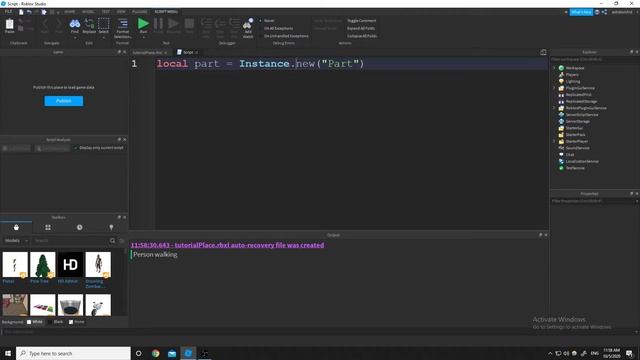
Task: Select Workspace in the Explorer
Action: coord(575,68)
